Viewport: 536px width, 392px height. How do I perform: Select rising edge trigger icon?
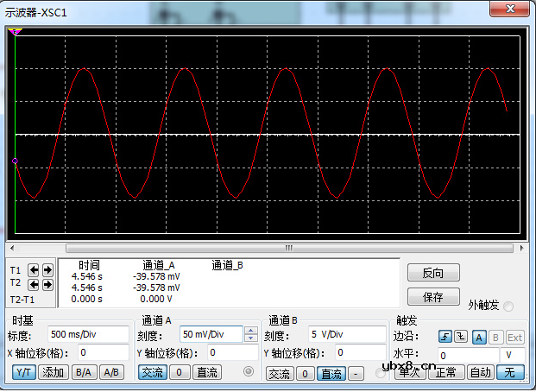tap(445, 337)
